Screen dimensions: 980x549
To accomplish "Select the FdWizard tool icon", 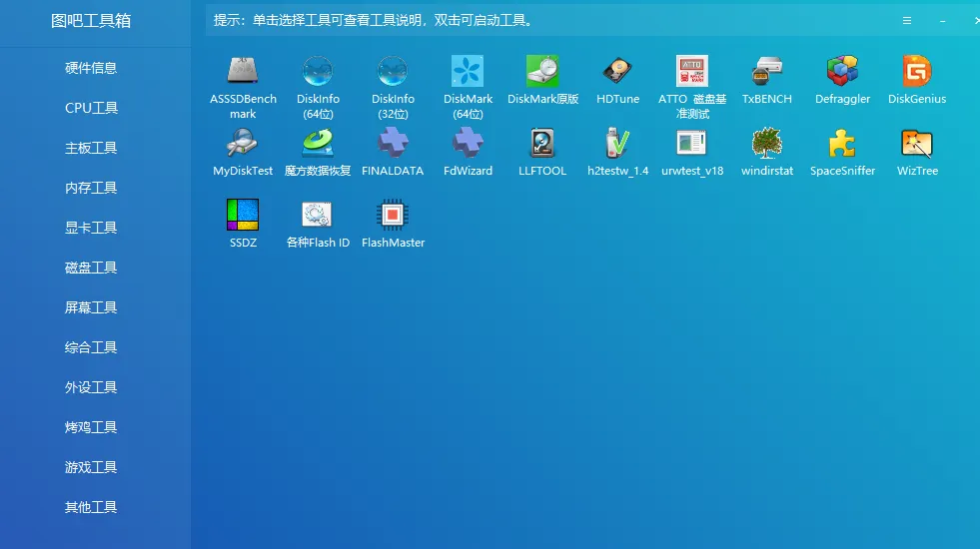I will click(x=468, y=143).
